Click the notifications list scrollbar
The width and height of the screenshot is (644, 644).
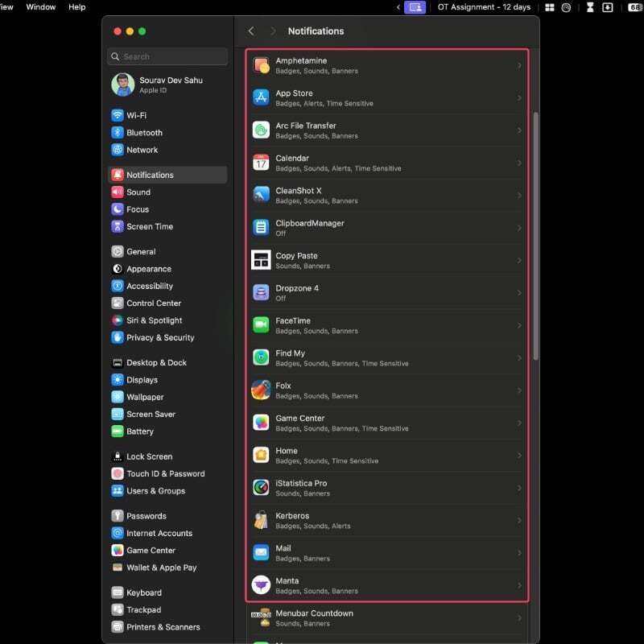535,236
